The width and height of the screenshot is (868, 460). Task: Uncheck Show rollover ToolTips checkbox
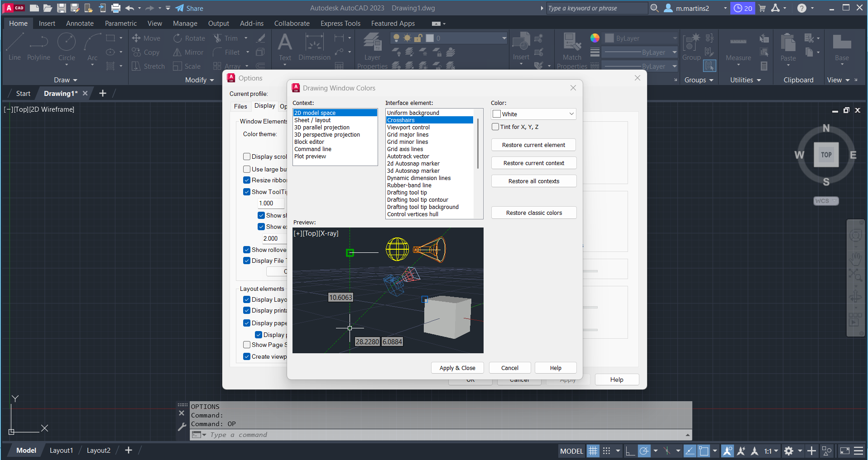[247, 250]
